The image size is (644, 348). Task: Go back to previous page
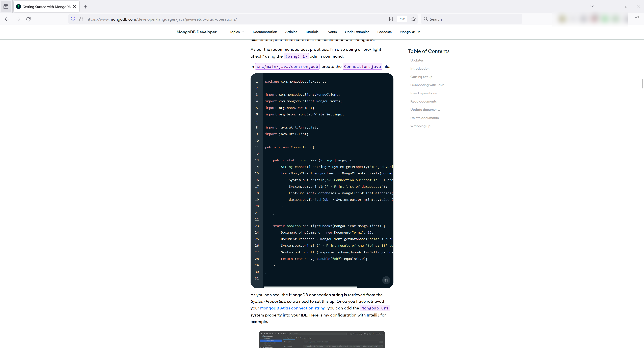pyautogui.click(x=7, y=19)
